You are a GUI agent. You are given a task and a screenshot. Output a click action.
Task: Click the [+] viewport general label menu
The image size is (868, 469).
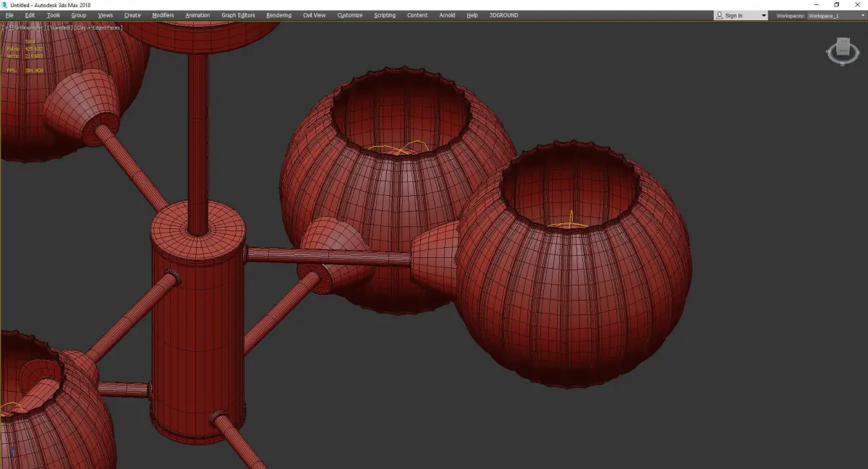(x=7, y=27)
